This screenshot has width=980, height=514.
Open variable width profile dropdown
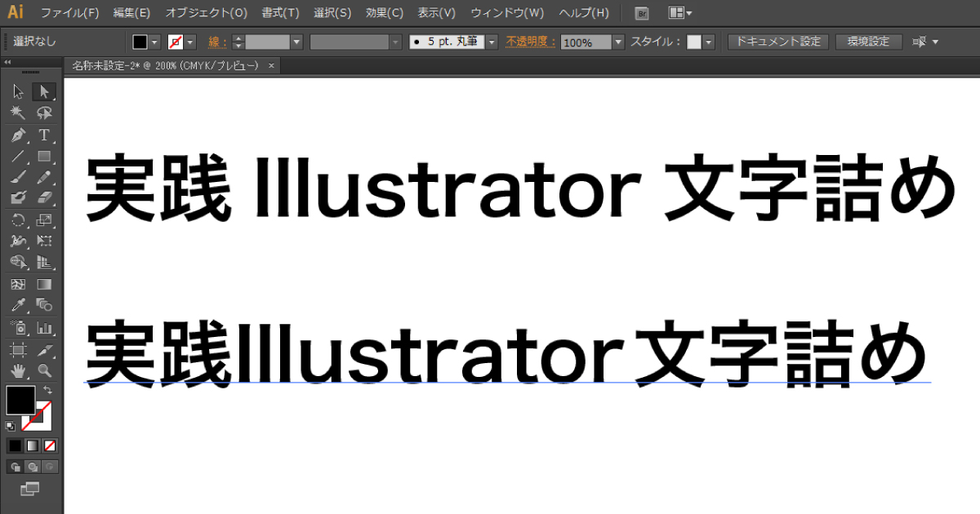point(396,42)
